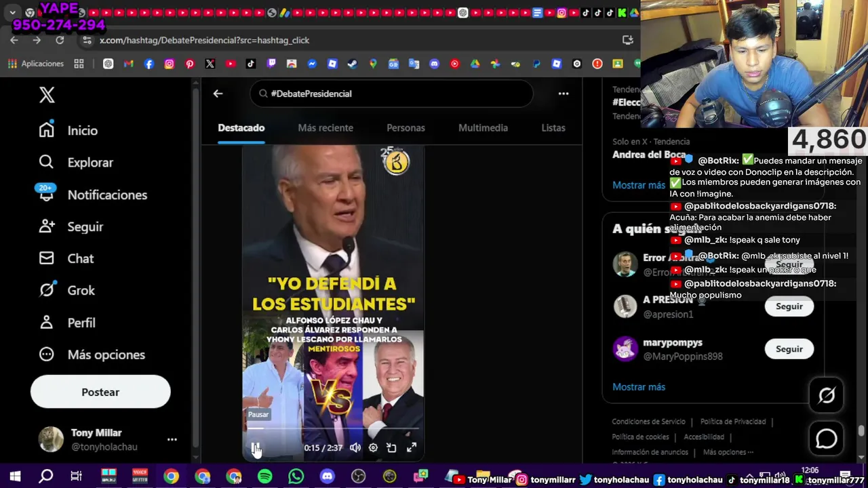Switch to the Listas tab
This screenshot has height=488, width=868.
(553, 127)
